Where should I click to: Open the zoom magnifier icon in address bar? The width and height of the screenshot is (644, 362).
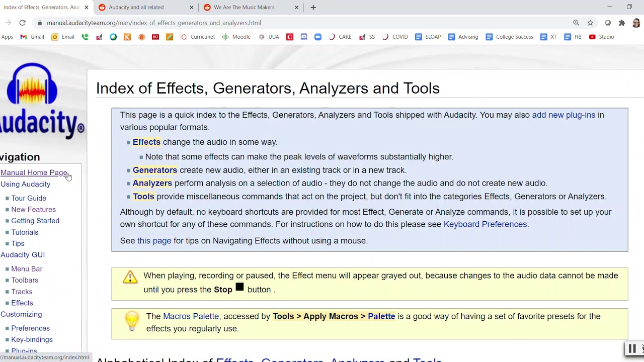click(576, 23)
